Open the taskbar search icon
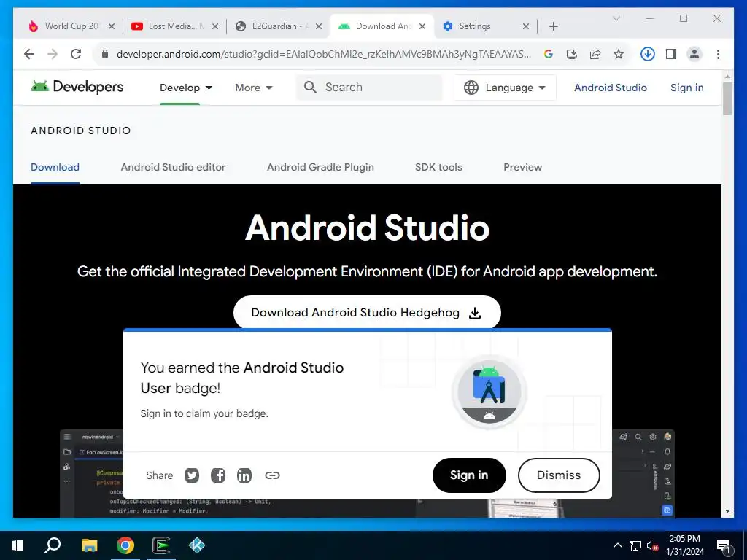The height and width of the screenshot is (560, 747). point(53,545)
